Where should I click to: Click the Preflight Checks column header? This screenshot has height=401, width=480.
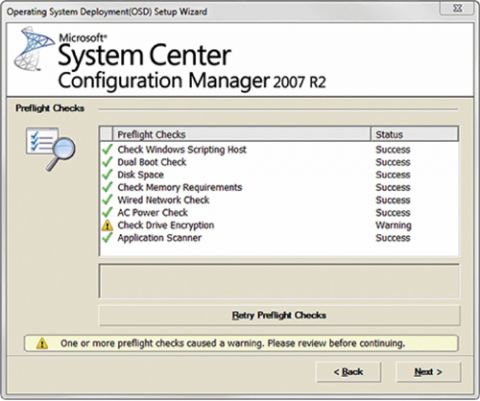coord(242,134)
